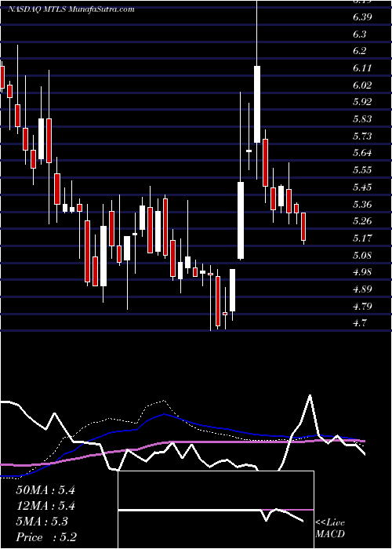Click the 4.79 price axis label
The width and height of the screenshot is (392, 549).
click(x=362, y=307)
